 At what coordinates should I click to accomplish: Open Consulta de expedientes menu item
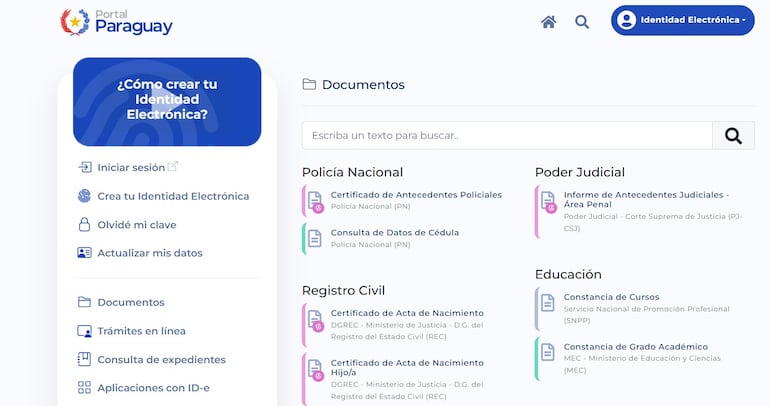[x=162, y=359]
